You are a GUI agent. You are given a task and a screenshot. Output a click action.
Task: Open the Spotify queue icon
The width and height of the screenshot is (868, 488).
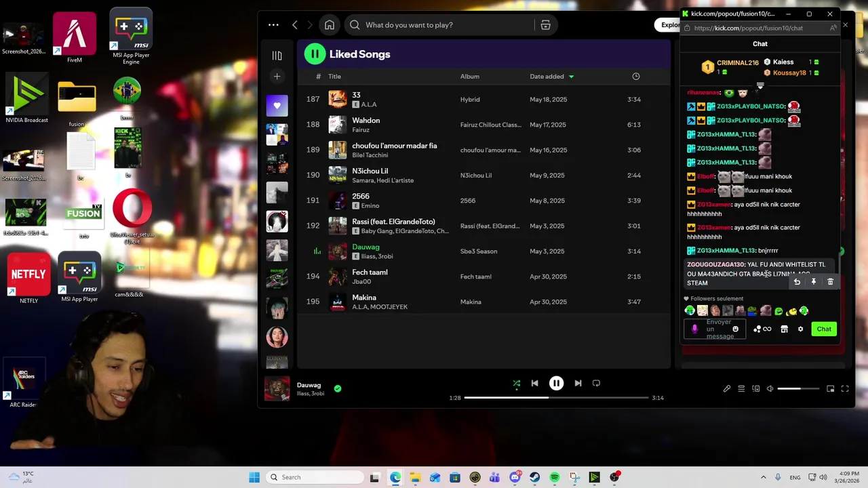(x=741, y=388)
